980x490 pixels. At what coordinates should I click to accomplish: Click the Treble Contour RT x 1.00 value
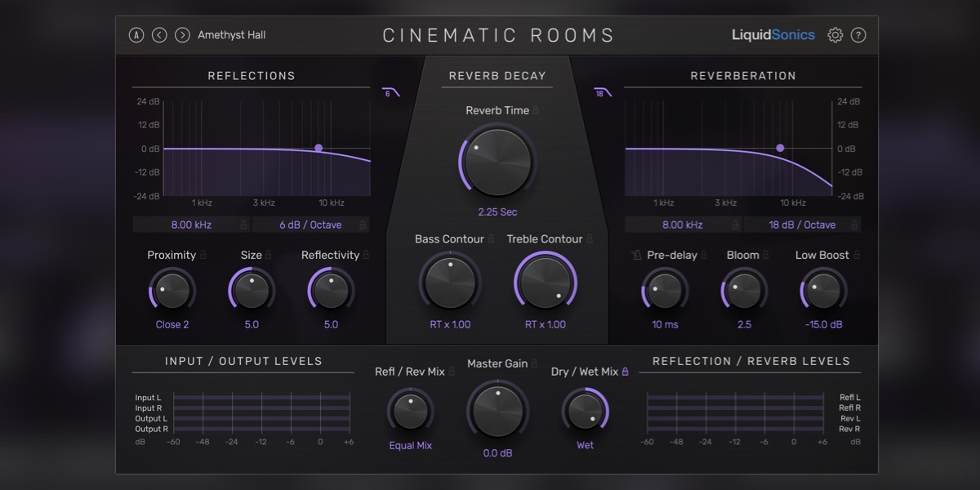coord(545,324)
